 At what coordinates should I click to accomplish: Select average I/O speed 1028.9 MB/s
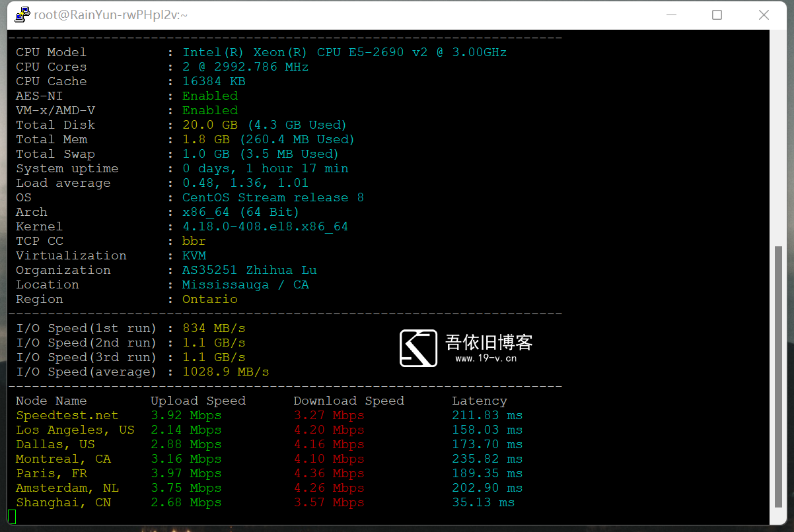[226, 372]
